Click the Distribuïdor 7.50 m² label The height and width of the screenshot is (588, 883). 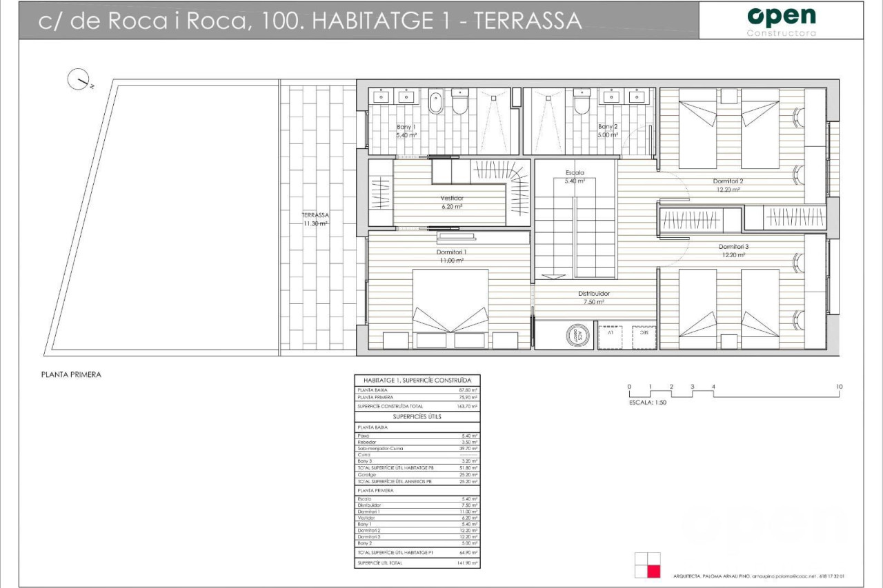[593, 297]
